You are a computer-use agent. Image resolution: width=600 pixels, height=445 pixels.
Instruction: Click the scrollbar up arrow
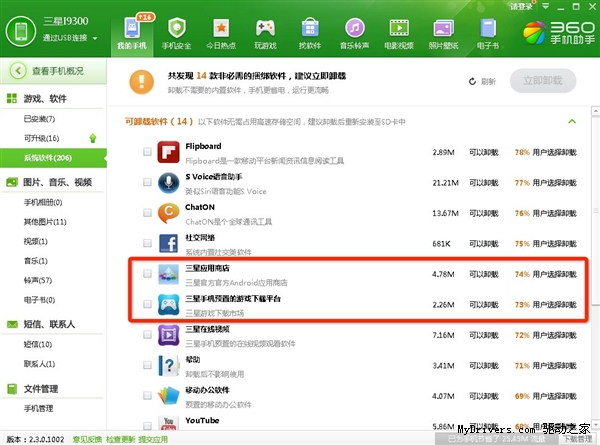tap(595, 111)
